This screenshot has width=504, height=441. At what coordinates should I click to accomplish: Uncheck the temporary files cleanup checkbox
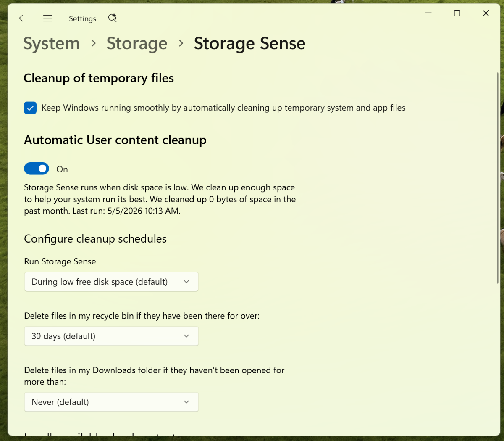pyautogui.click(x=30, y=108)
